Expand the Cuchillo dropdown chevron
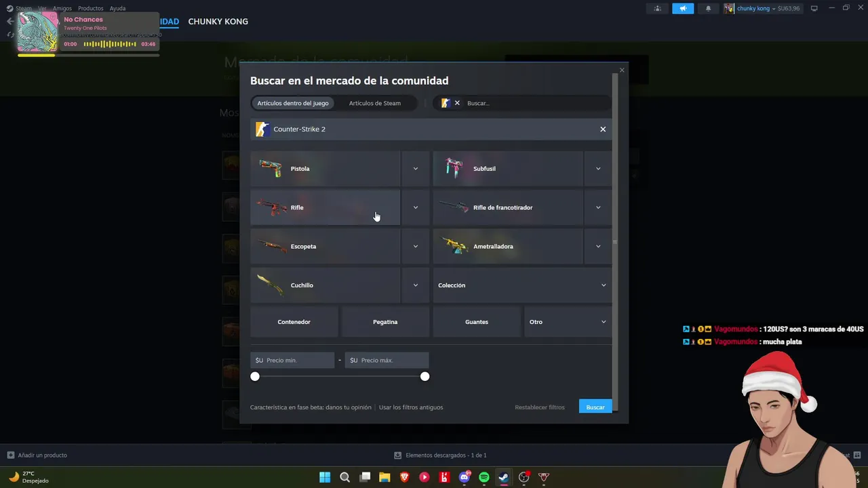This screenshot has height=488, width=868. (x=416, y=285)
